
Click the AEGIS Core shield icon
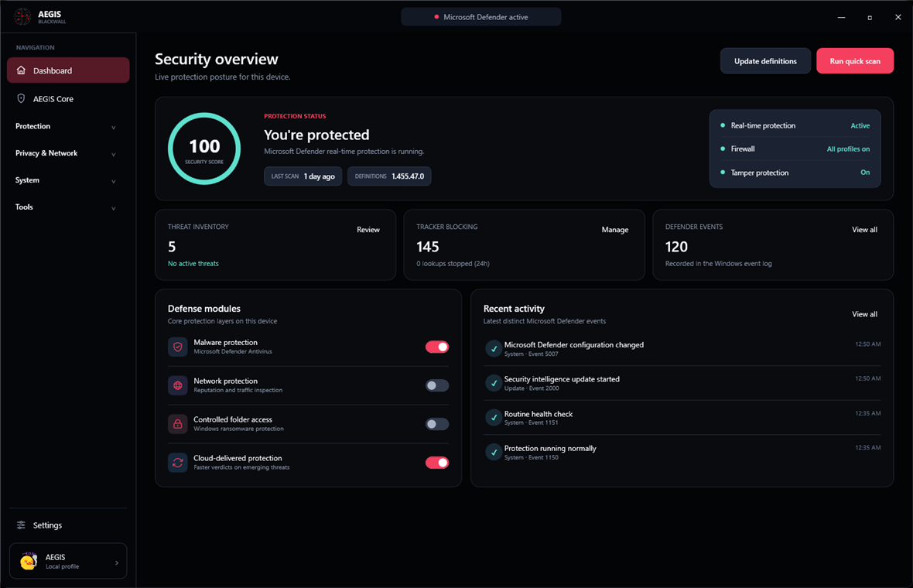coord(21,98)
